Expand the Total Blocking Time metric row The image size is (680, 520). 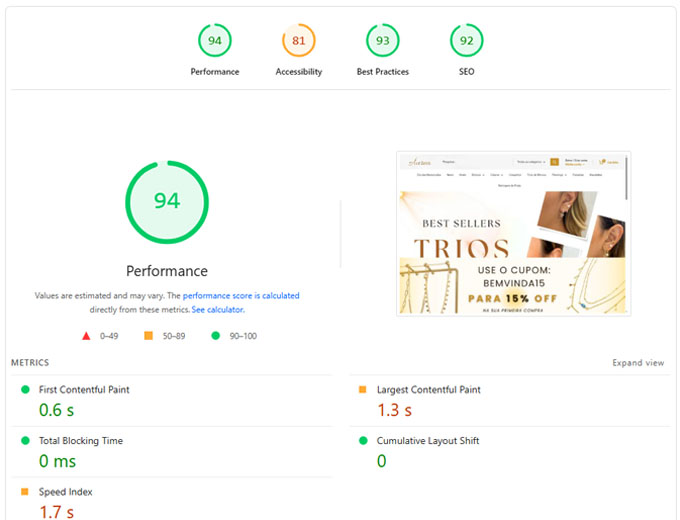tap(81, 441)
